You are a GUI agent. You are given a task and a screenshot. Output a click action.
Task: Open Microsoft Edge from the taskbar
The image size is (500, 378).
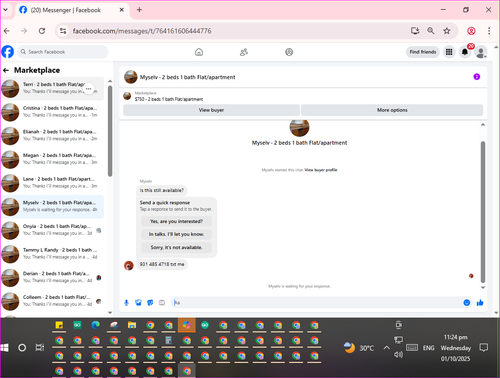95,325
